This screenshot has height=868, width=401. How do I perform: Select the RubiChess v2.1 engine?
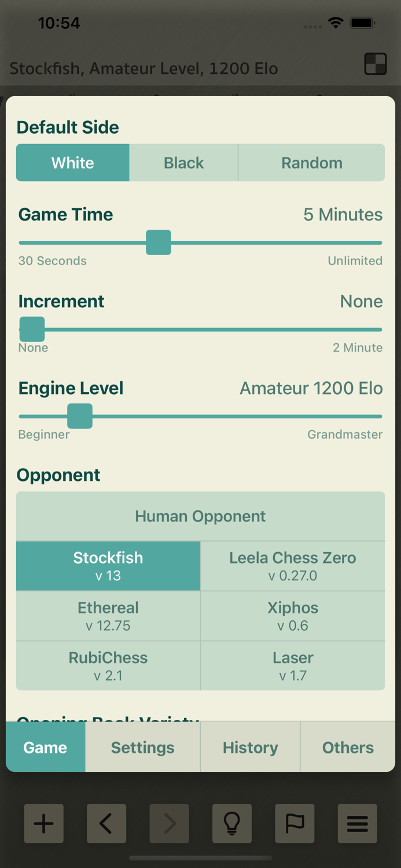pyautogui.click(x=108, y=665)
